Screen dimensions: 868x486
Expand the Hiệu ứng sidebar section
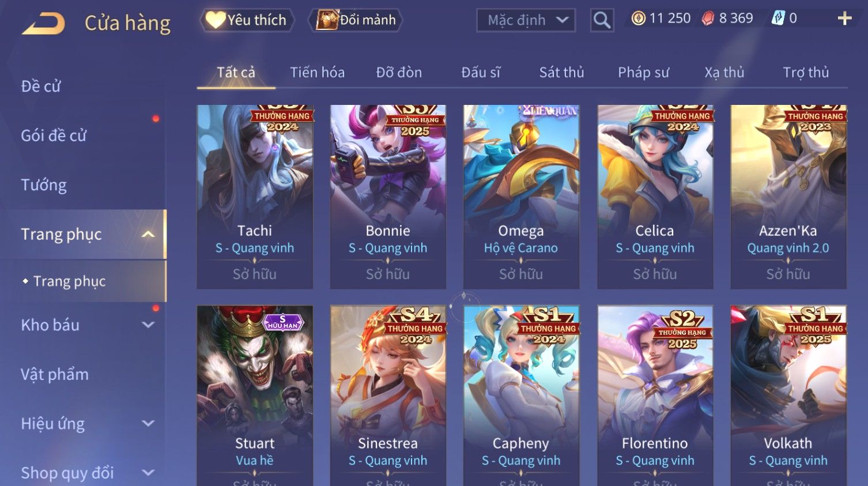pyautogui.click(x=148, y=424)
